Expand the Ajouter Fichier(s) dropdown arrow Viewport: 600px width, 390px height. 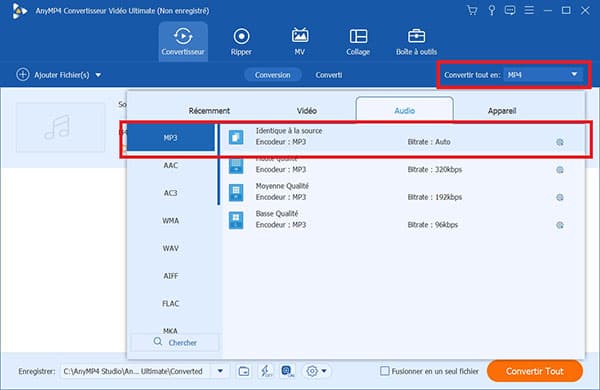[98, 75]
